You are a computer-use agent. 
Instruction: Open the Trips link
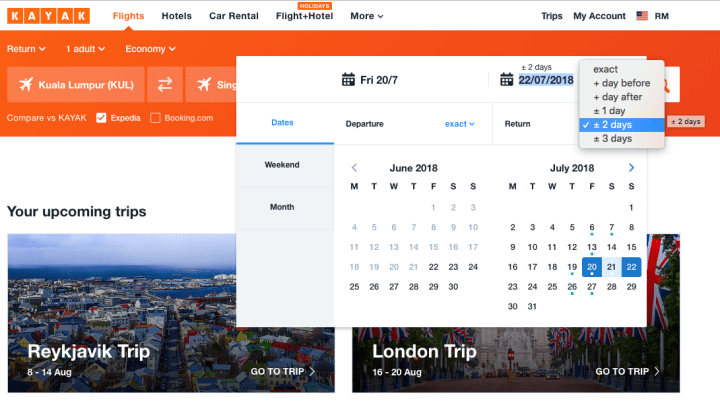click(551, 16)
